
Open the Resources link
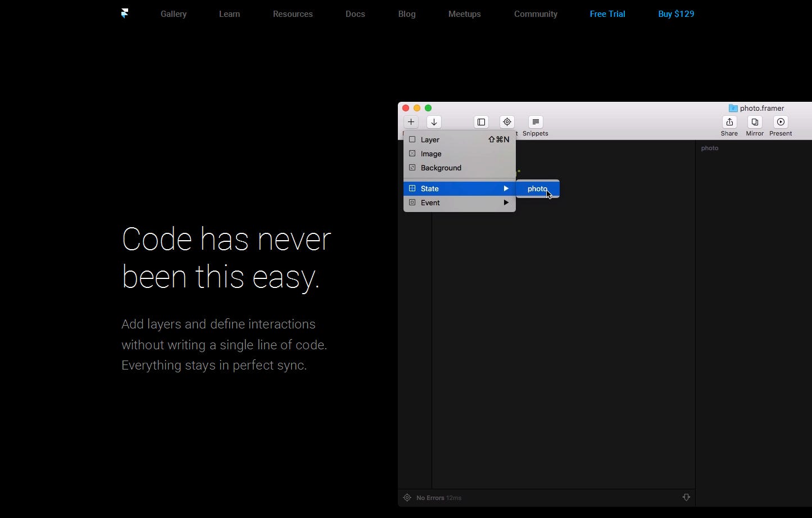pos(293,14)
